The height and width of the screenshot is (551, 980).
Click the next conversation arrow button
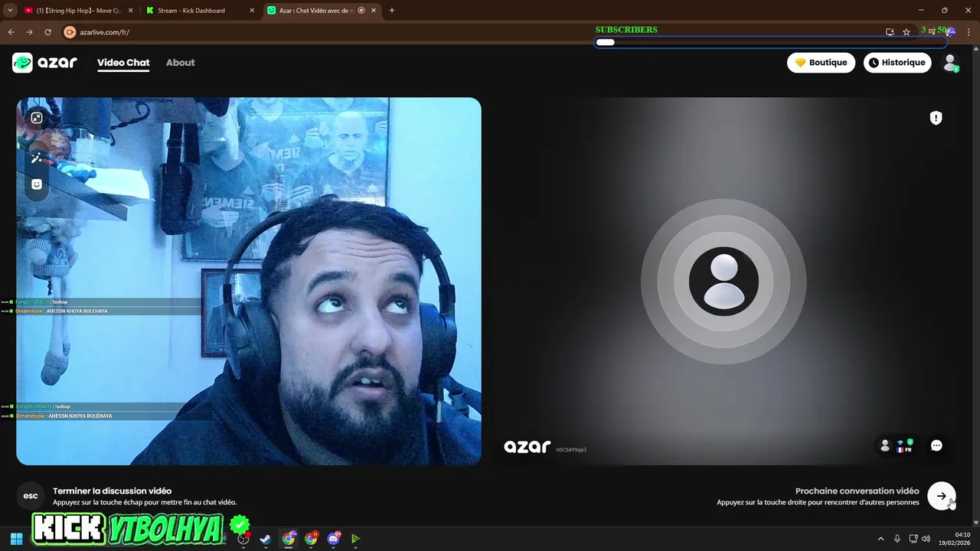941,496
